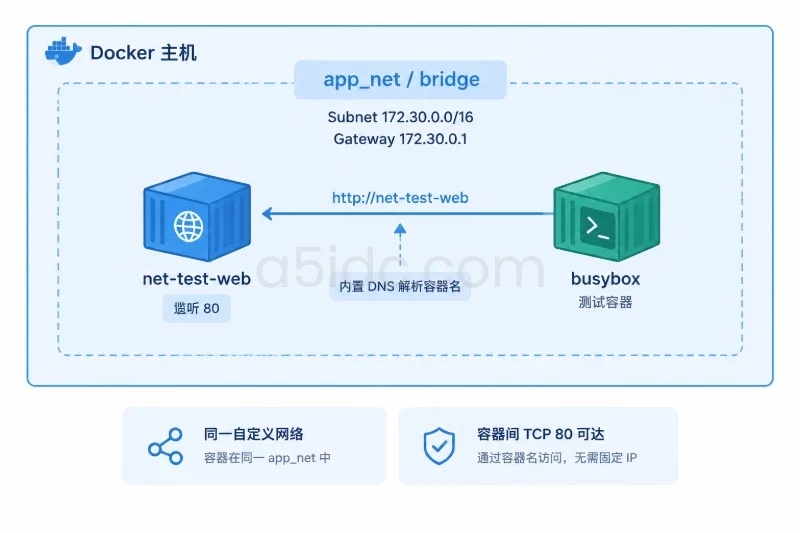Click the 容器间 TCP 80 可达 heading
The image size is (800, 533).
540,434
